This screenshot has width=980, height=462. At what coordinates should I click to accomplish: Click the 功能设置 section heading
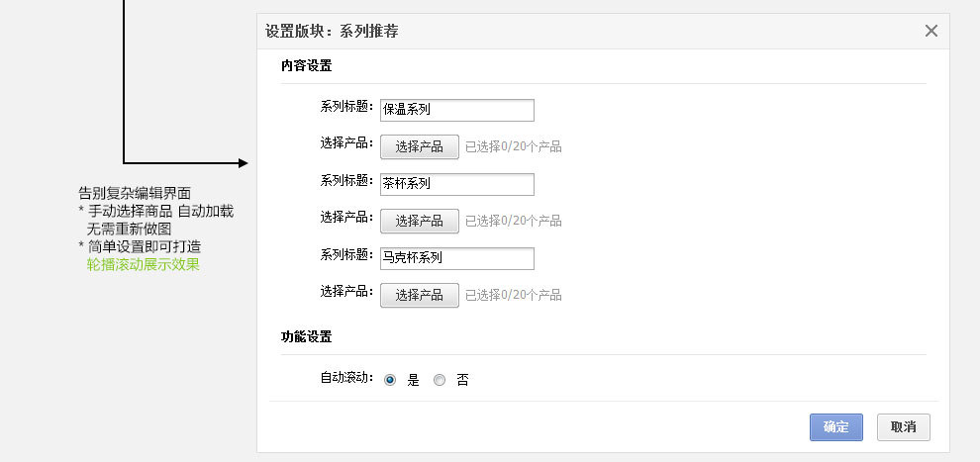click(306, 337)
